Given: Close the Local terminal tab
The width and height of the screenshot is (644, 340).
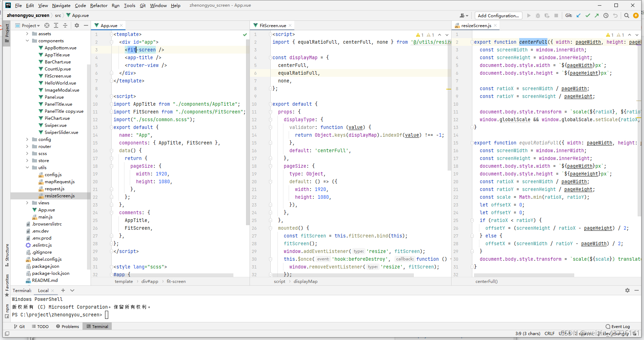Looking at the screenshot, I should point(53,291).
